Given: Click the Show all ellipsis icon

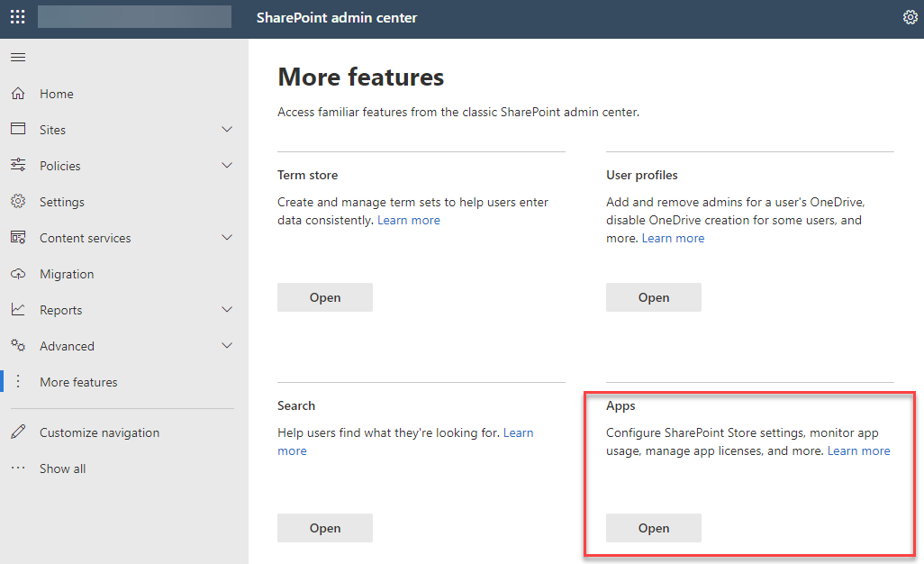Looking at the screenshot, I should (18, 468).
